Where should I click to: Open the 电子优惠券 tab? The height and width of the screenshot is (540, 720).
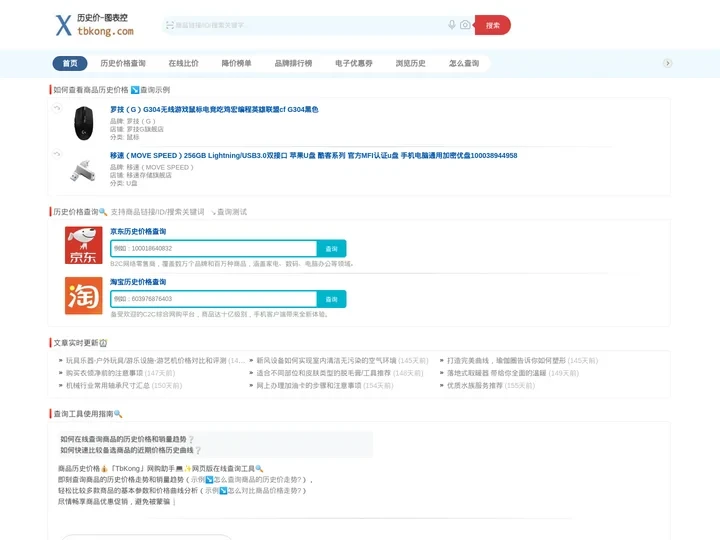point(354,63)
